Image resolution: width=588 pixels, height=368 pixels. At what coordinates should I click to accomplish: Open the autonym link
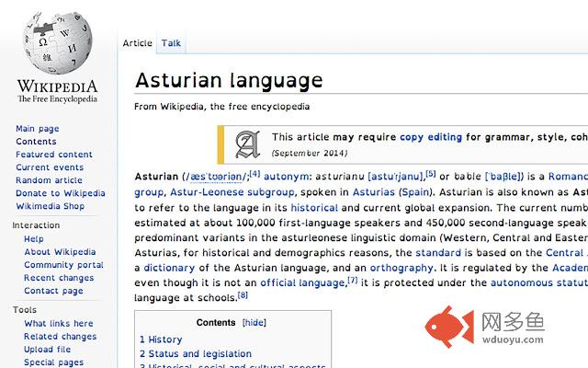(x=286, y=177)
